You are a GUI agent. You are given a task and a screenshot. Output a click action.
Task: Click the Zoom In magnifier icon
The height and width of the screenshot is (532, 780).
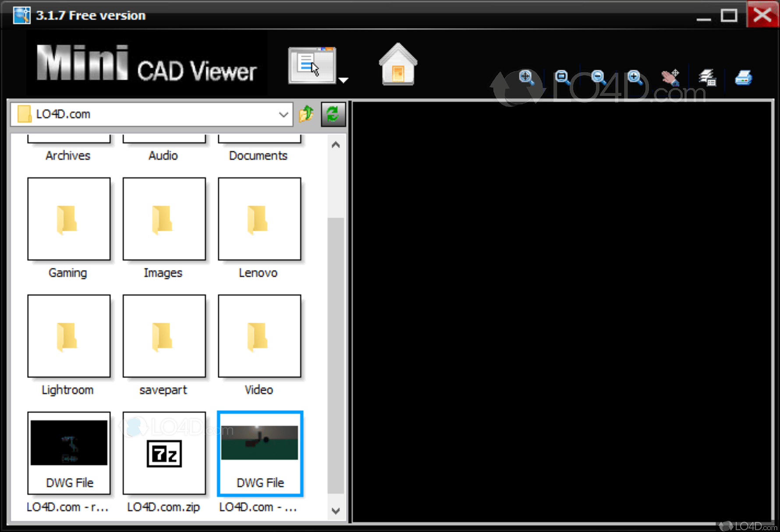click(x=635, y=78)
